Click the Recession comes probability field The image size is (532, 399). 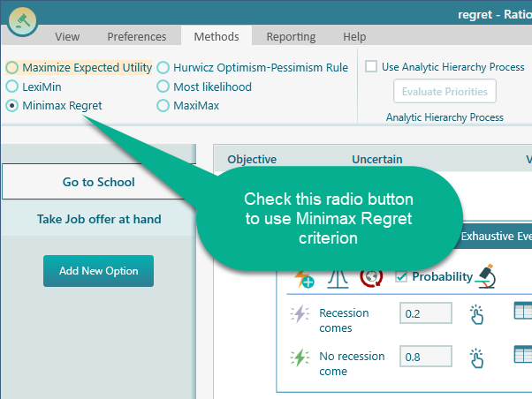coord(425,313)
